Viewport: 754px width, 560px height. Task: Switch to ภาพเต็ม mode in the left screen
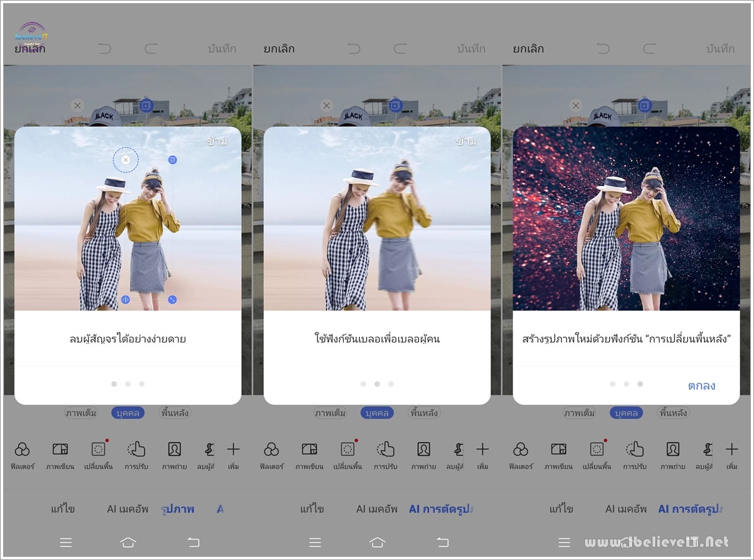coord(82,413)
